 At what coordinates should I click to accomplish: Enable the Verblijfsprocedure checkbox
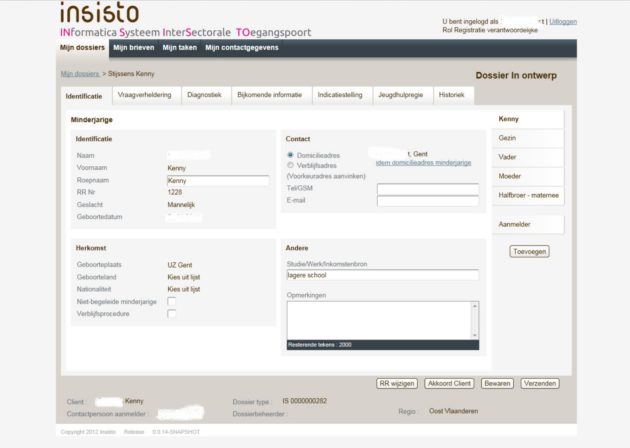coord(172,314)
